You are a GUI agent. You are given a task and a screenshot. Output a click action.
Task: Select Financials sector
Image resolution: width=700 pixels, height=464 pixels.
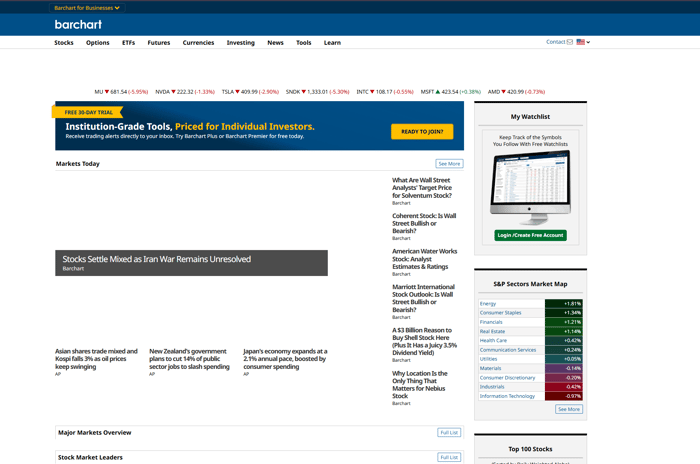pos(491,322)
